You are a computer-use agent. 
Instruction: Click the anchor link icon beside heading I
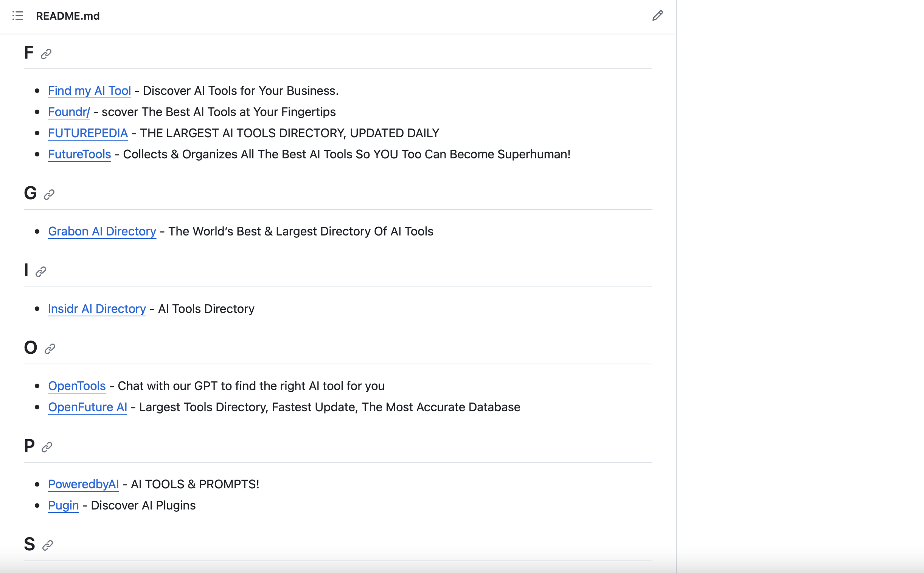point(41,272)
